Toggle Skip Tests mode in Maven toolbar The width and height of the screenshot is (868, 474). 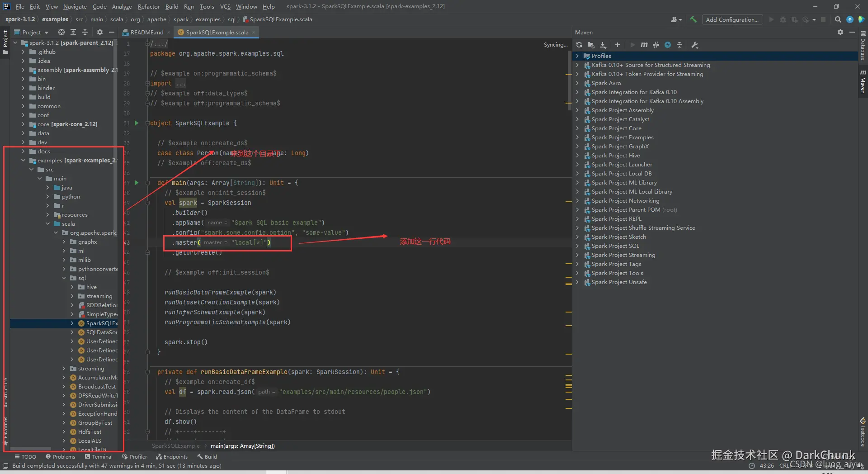[668, 45]
